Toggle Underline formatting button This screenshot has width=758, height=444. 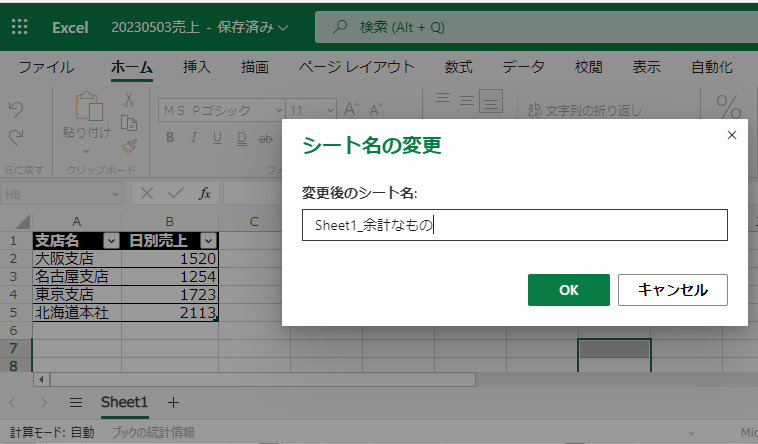click(218, 138)
